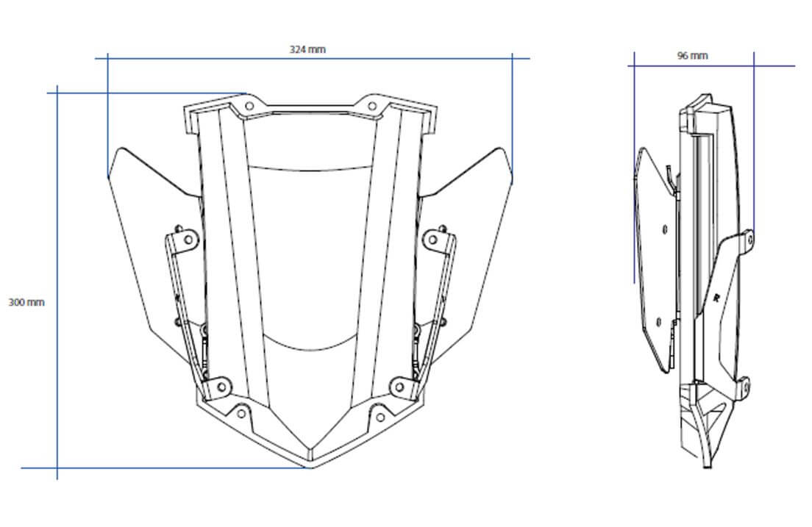Click the 96 mm depth dimension label
This screenshot has height=527, width=812.
pyautogui.click(x=692, y=56)
